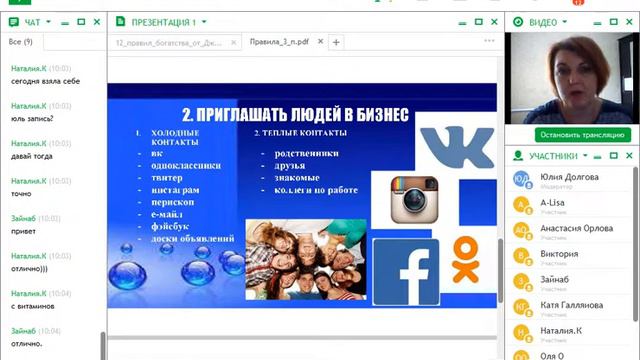Switch to the 12_правил_богатства tab

[169, 42]
